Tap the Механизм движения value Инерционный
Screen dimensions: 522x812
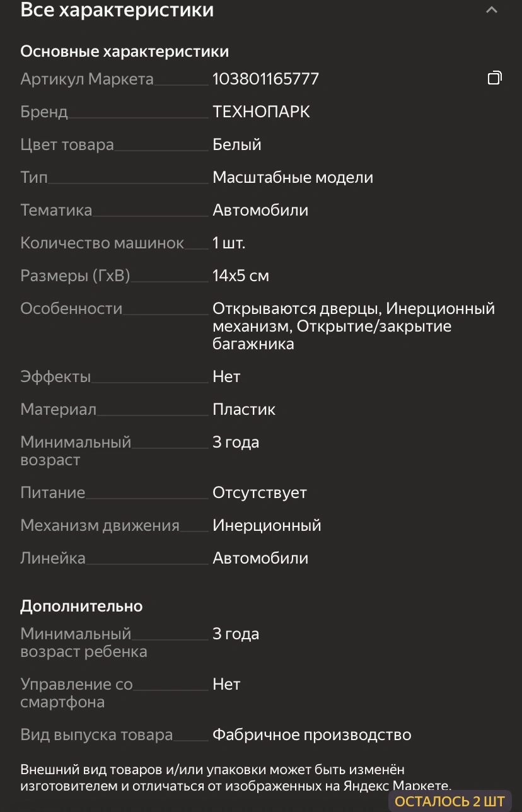point(267,525)
